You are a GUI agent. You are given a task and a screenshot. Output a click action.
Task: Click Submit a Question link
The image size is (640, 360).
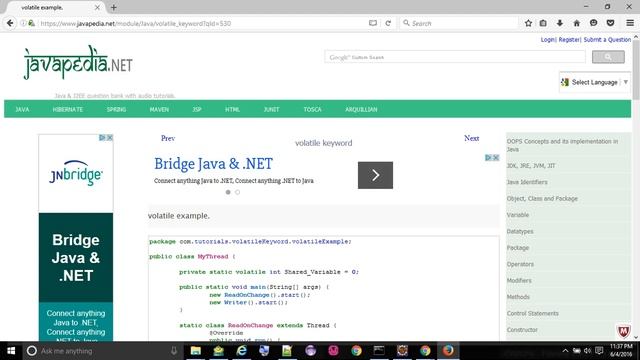tap(607, 40)
